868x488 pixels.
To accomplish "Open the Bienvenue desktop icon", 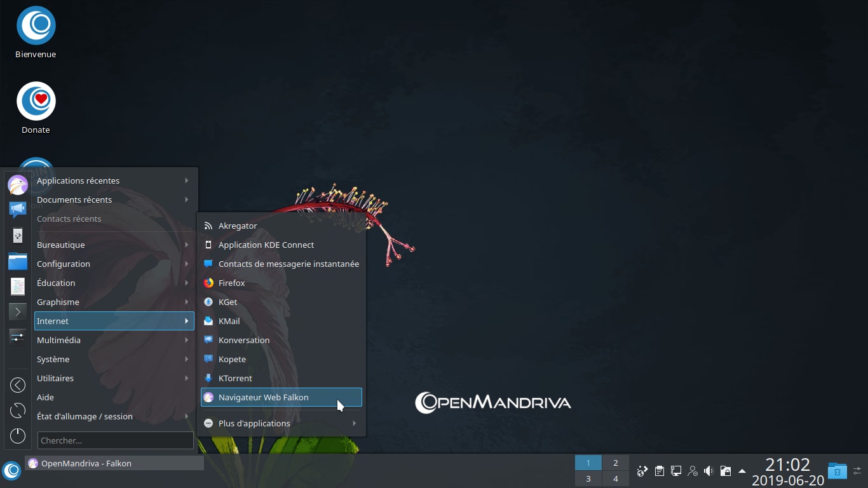I will (x=36, y=32).
